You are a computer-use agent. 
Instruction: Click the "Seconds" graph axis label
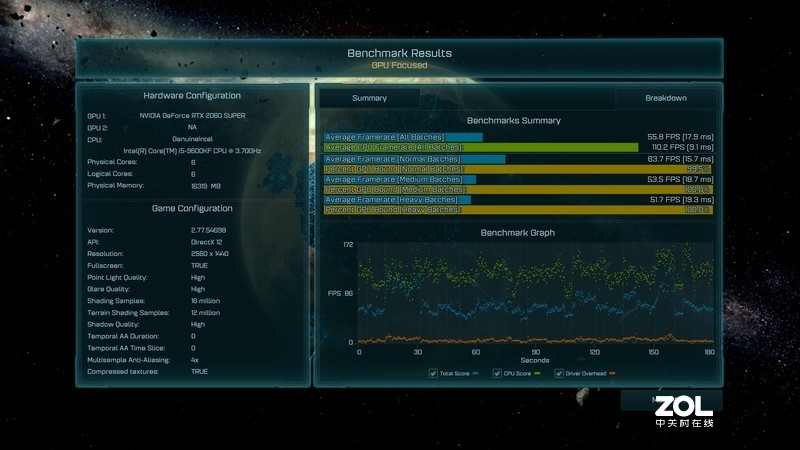point(535,360)
